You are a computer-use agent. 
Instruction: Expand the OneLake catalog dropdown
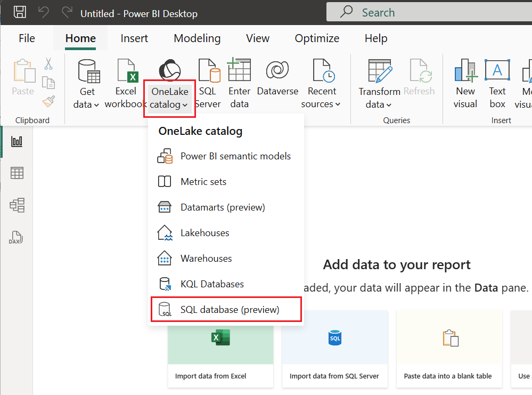point(186,104)
